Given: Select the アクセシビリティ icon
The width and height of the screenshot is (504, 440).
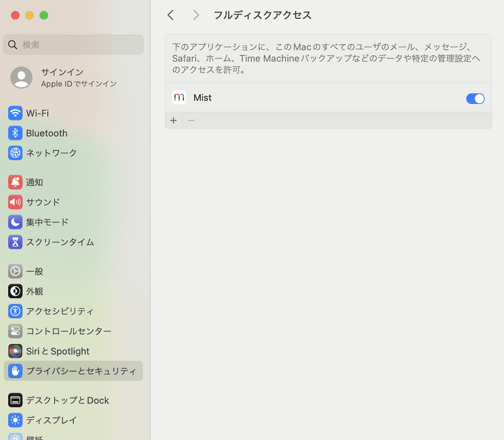Looking at the screenshot, I should click(15, 311).
